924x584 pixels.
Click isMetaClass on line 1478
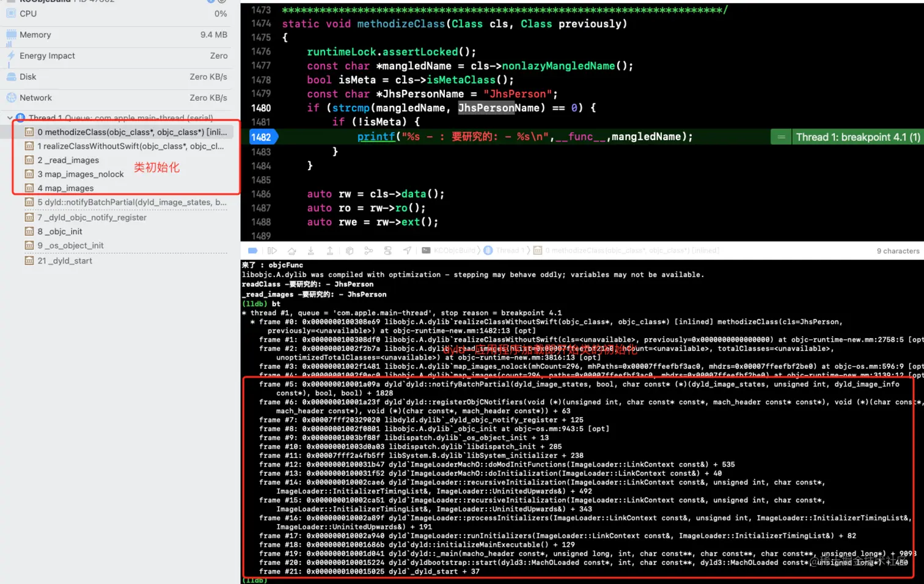[x=461, y=79]
